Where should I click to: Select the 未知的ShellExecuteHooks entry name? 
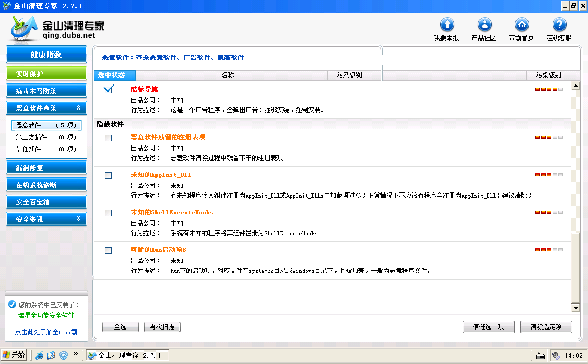172,212
